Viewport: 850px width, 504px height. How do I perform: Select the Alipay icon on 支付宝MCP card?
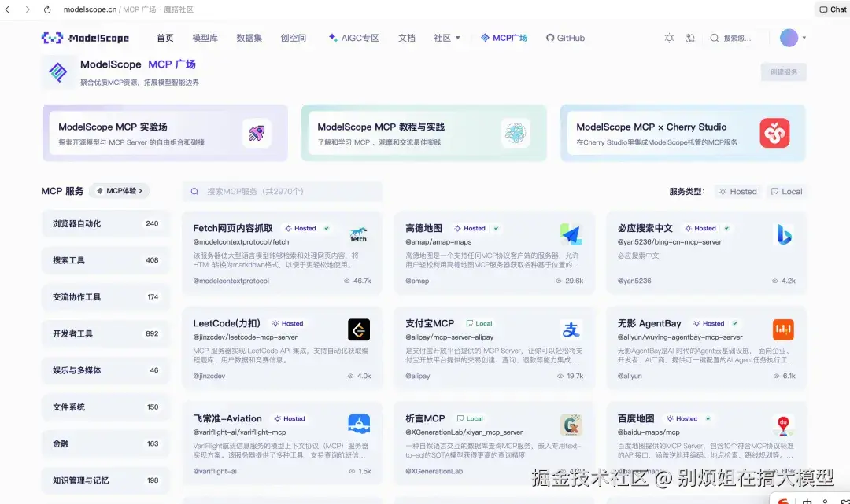571,329
